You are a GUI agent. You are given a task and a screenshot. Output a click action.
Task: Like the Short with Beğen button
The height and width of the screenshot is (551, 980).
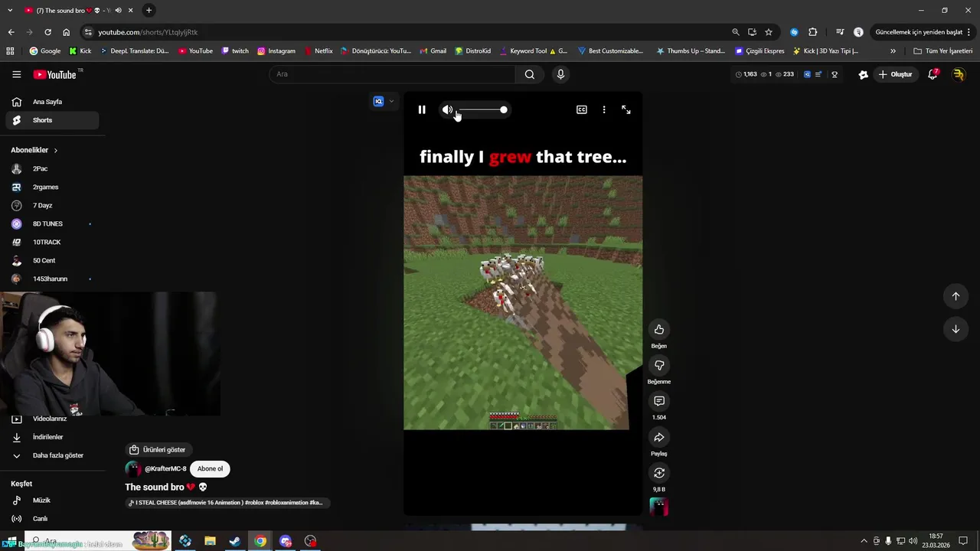pyautogui.click(x=659, y=329)
